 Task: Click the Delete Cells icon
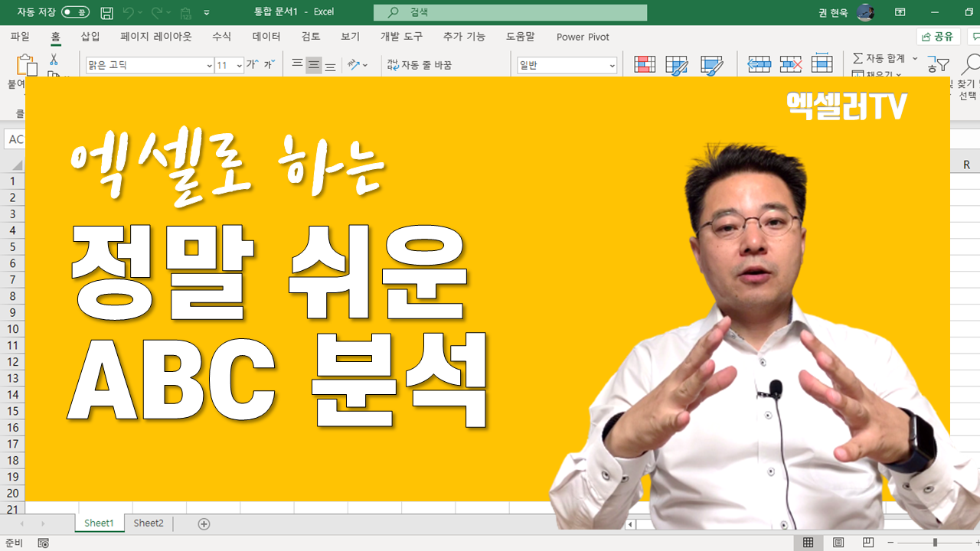click(790, 65)
